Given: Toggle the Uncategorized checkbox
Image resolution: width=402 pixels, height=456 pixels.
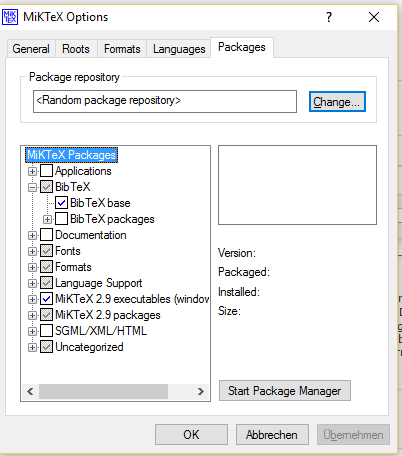Looking at the screenshot, I should 46,347.
